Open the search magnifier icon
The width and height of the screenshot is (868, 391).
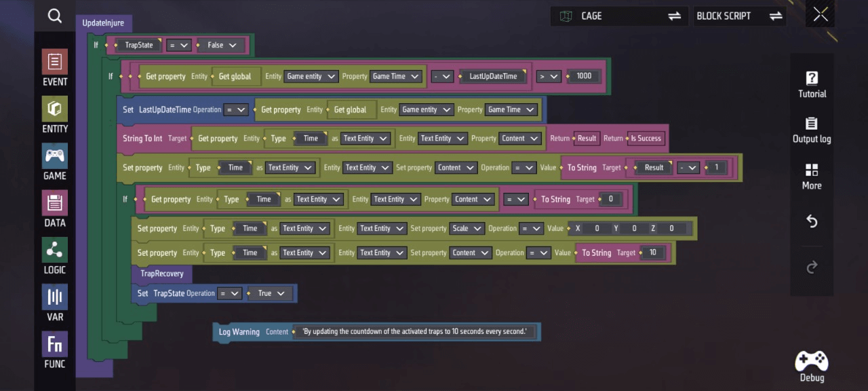pos(55,16)
